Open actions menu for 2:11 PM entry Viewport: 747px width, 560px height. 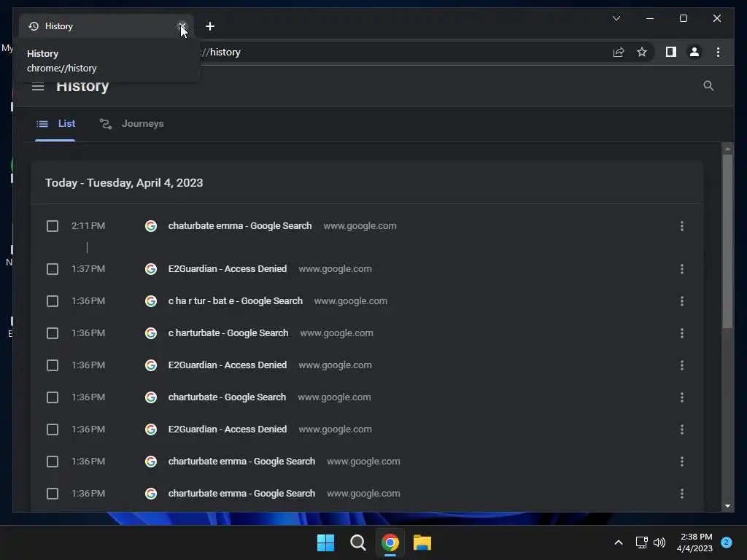click(682, 226)
